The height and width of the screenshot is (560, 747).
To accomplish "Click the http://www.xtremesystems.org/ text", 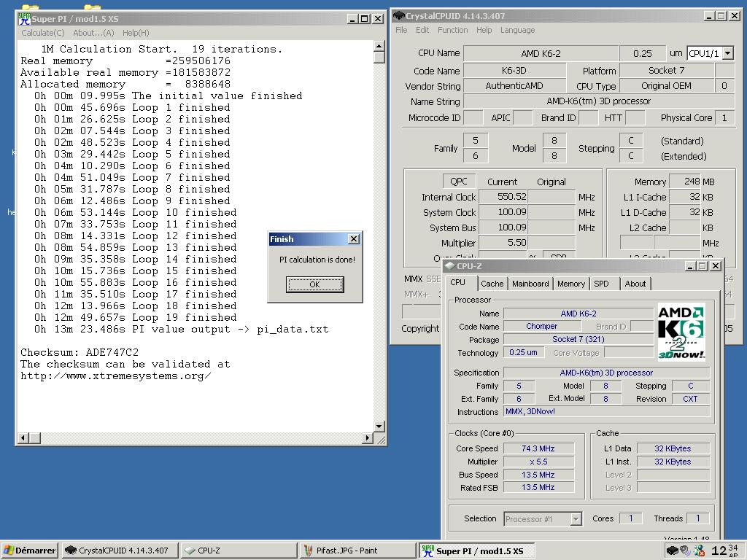I will 116,376.
